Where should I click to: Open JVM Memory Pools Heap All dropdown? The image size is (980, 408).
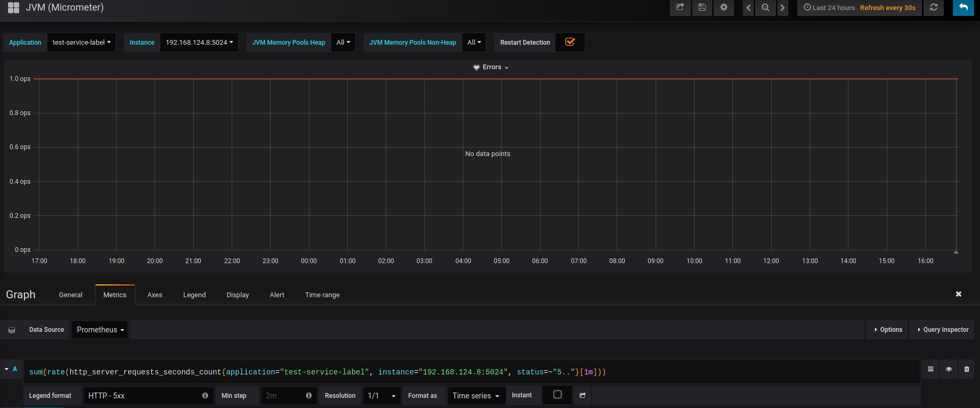344,43
